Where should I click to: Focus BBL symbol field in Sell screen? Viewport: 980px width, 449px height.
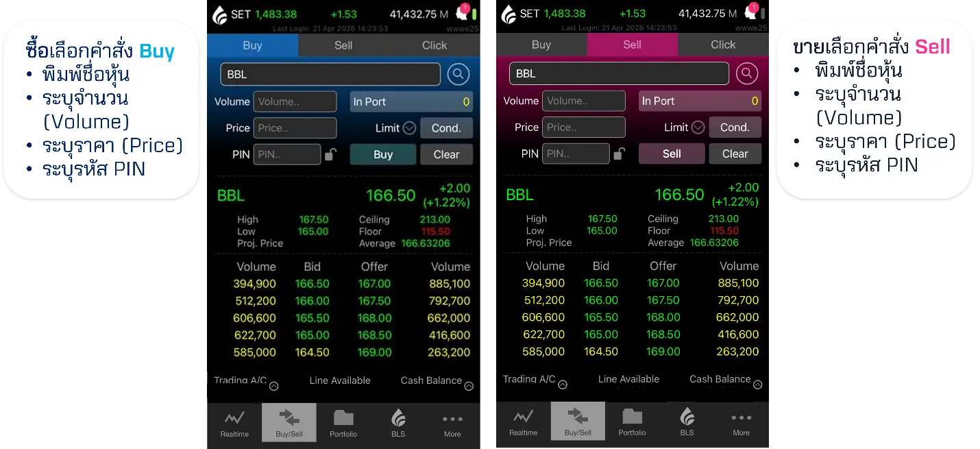point(619,73)
